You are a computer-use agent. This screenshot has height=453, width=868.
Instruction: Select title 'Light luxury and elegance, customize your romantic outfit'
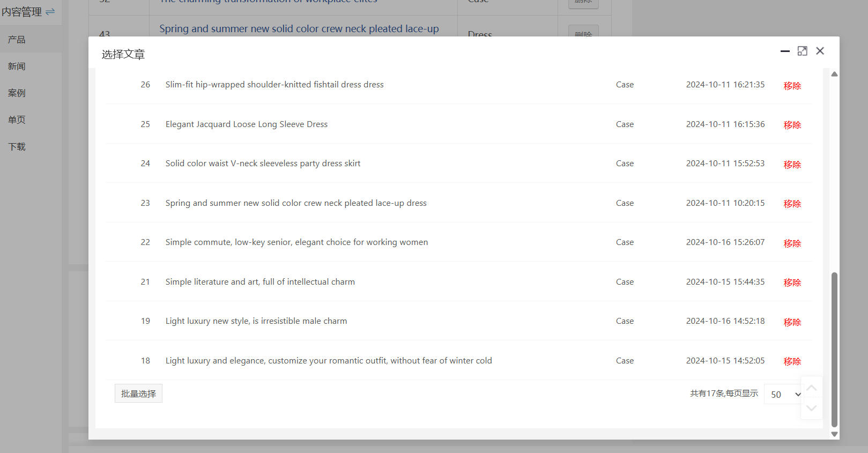click(x=329, y=361)
